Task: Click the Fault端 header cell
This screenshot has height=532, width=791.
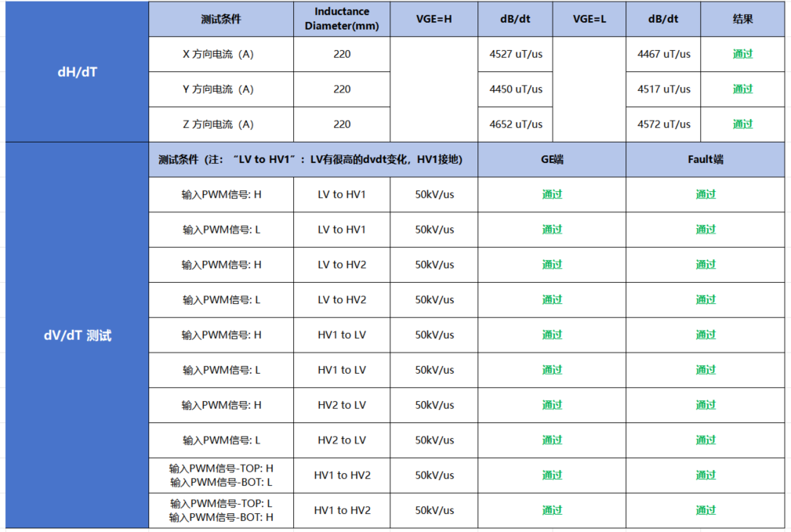Action: pyautogui.click(x=706, y=159)
